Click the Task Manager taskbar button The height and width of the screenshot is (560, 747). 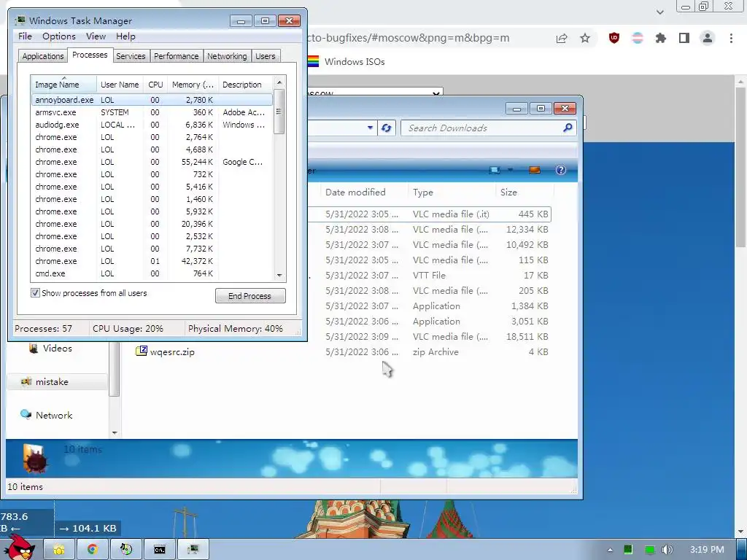click(x=193, y=550)
